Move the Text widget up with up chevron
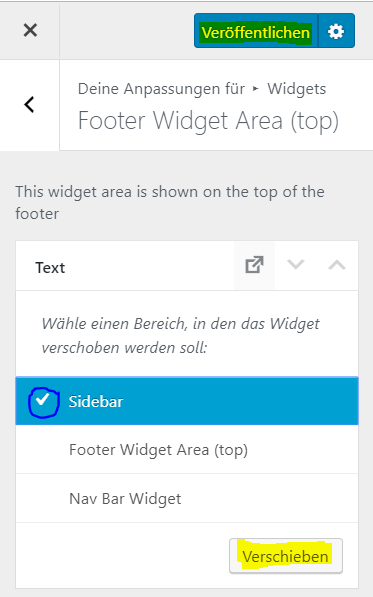 (337, 265)
